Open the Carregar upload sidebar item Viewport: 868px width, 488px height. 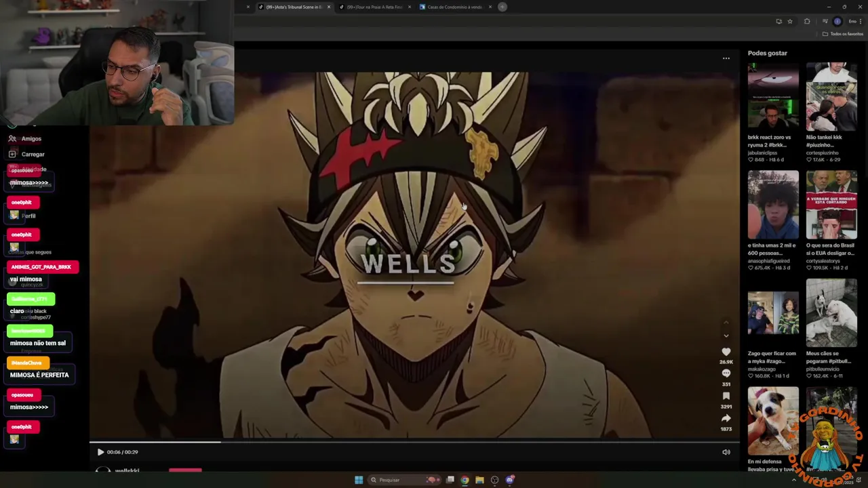click(27, 154)
